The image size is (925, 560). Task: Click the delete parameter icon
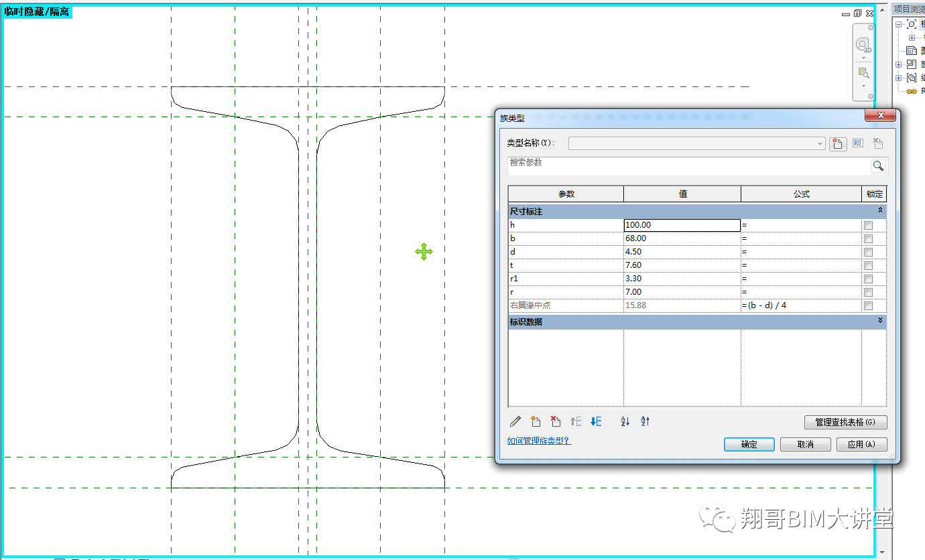click(555, 421)
